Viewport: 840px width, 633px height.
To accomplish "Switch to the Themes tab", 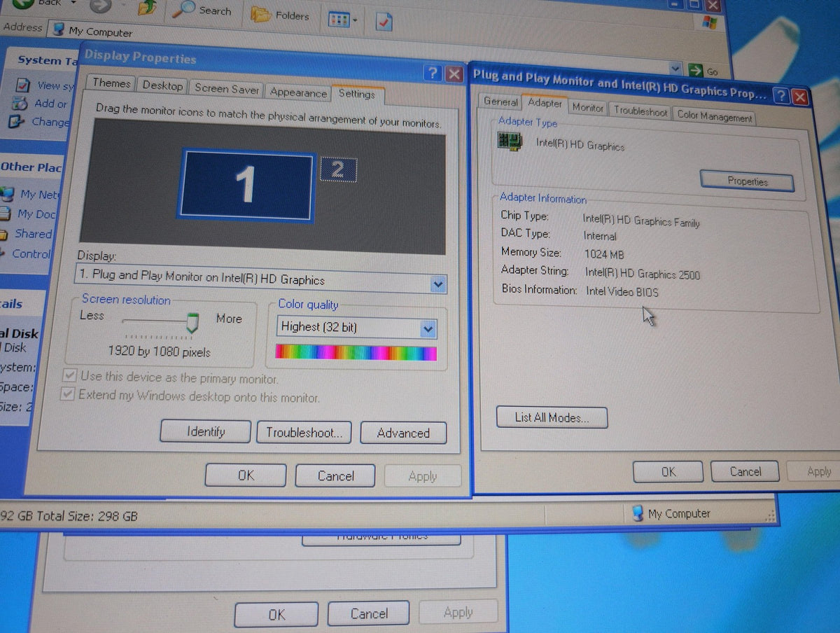I will click(x=112, y=83).
